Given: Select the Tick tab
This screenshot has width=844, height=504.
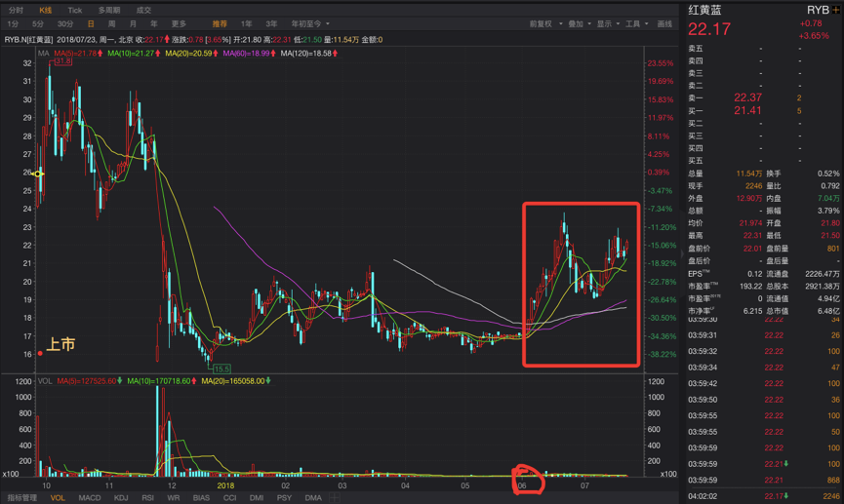Looking at the screenshot, I should pyautogui.click(x=75, y=10).
